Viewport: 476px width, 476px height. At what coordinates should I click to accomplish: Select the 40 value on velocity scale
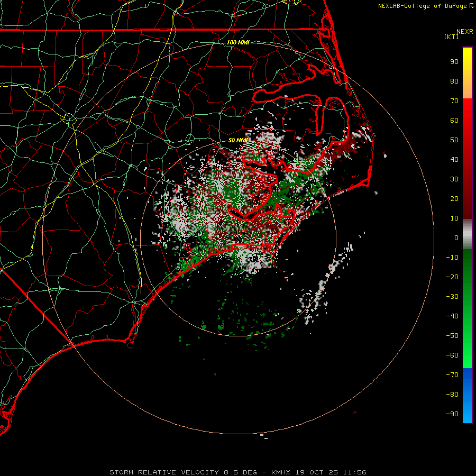[454, 159]
